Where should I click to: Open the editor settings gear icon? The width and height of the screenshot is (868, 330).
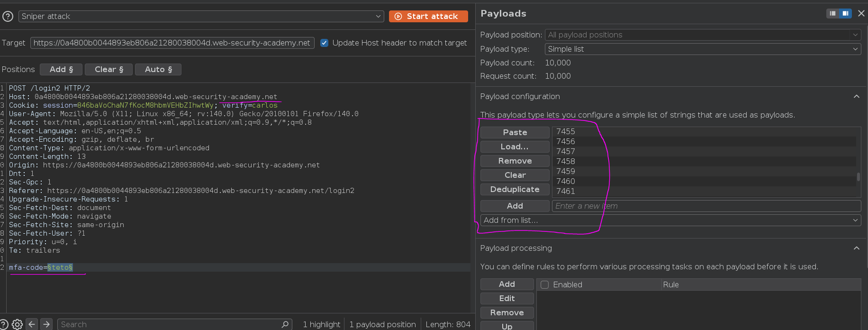click(17, 324)
